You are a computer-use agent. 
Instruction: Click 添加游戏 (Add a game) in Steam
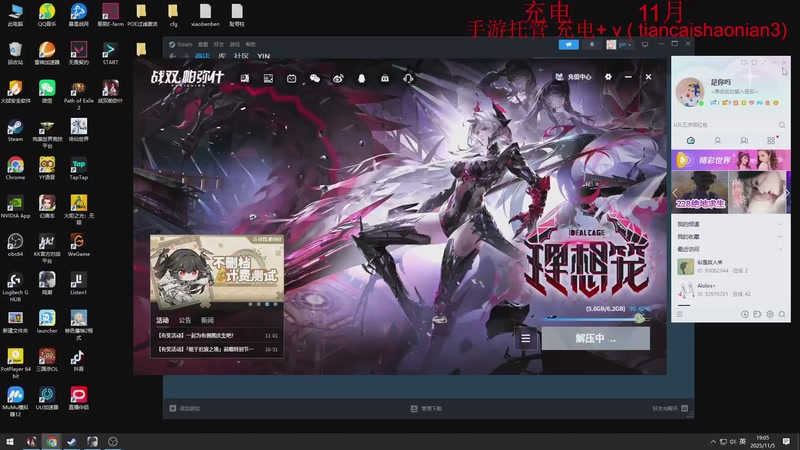(185, 408)
